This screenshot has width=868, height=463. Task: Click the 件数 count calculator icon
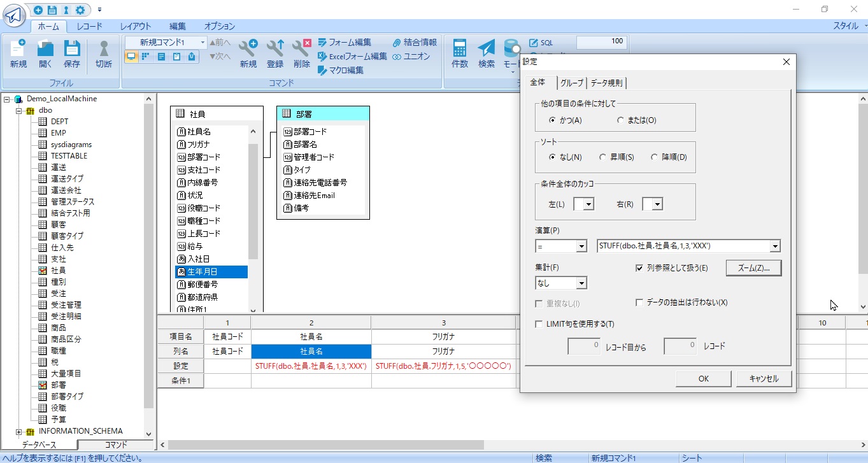(460, 54)
